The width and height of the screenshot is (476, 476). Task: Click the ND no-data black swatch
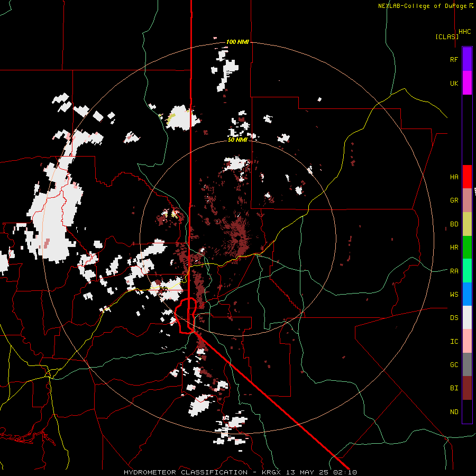pos(467,411)
